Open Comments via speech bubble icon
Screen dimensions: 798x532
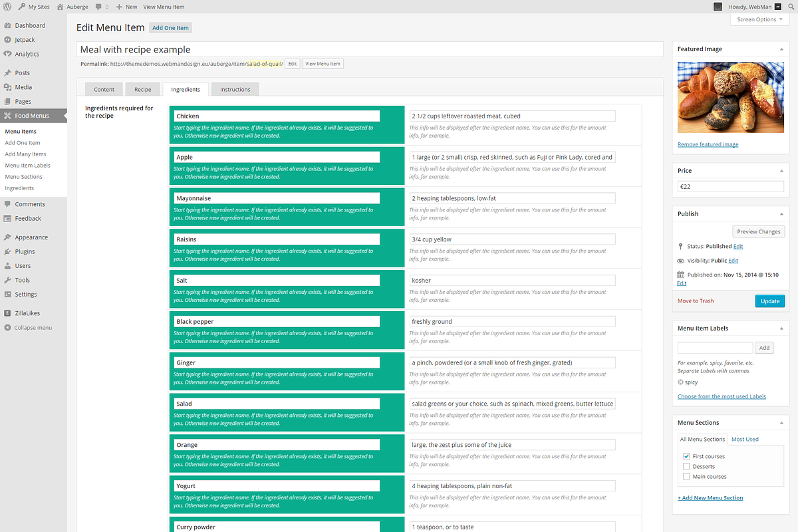coord(7,204)
